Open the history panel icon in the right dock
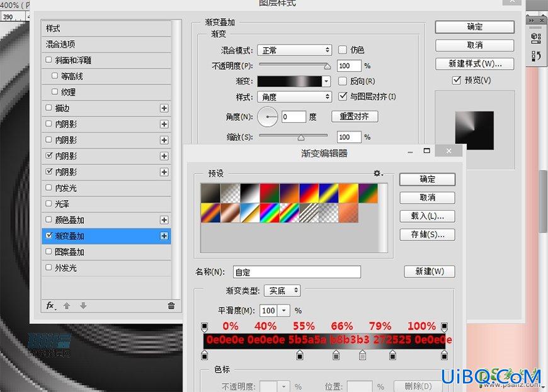The image size is (548, 392). click(536, 56)
